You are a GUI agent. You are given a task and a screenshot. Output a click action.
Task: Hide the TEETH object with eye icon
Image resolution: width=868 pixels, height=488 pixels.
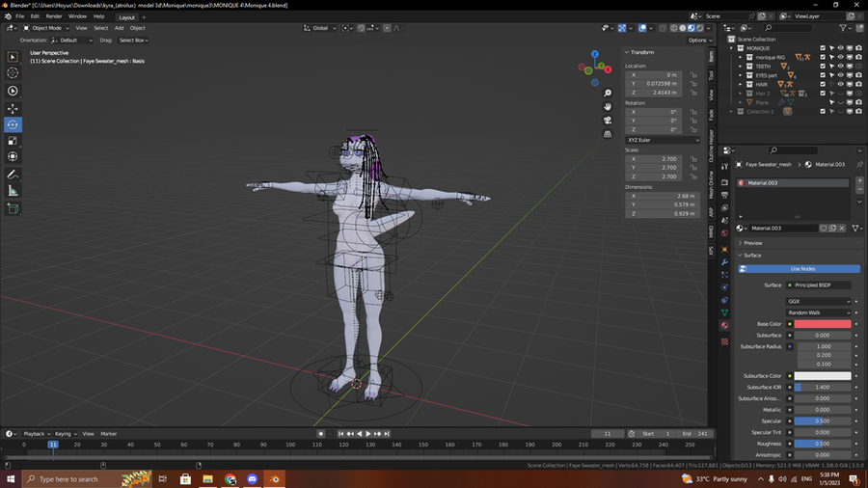pos(839,66)
